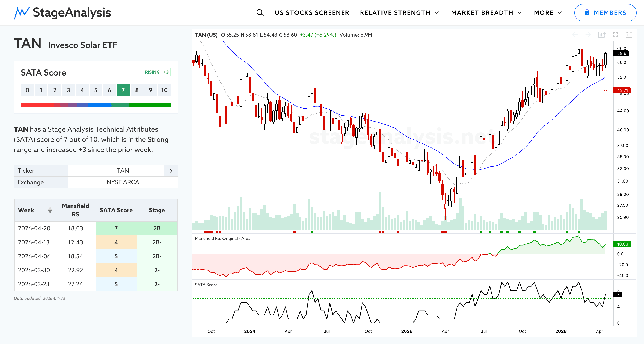Sort table by Week column arrows
This screenshot has height=344, width=644.
coord(50,210)
